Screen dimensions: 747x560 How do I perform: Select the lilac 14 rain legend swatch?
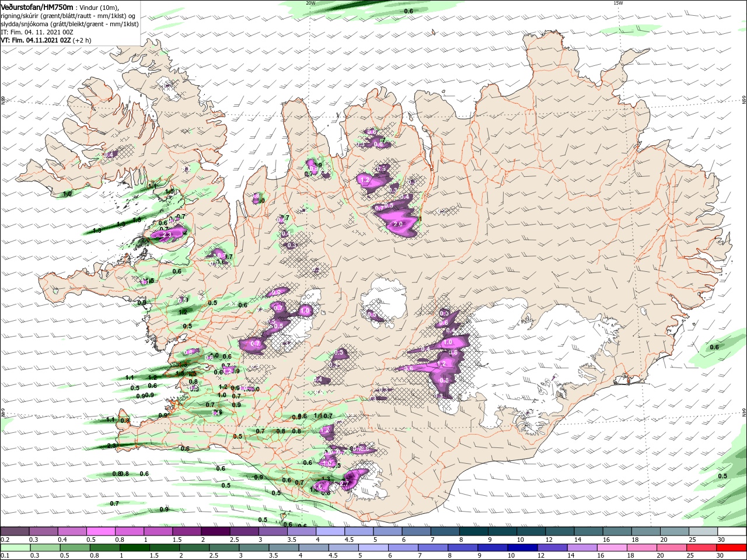582,548
